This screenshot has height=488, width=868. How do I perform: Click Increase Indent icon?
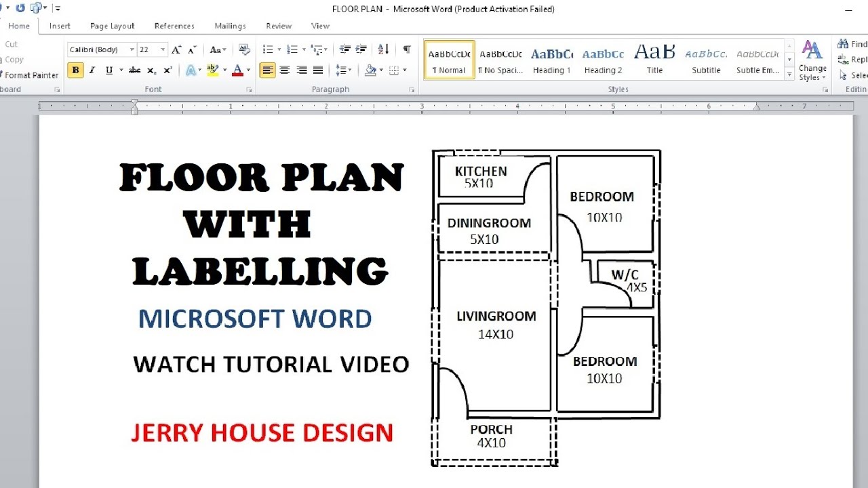[x=361, y=49]
